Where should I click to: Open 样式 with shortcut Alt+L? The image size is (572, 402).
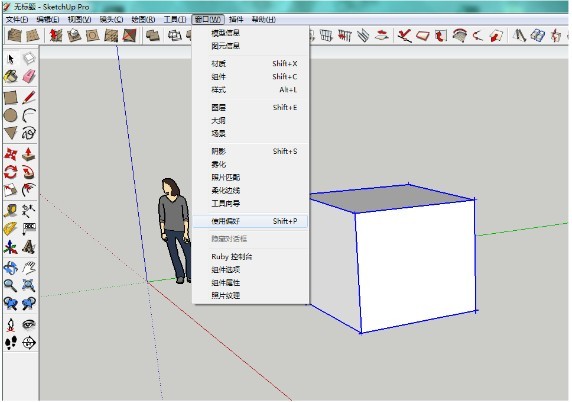point(251,90)
